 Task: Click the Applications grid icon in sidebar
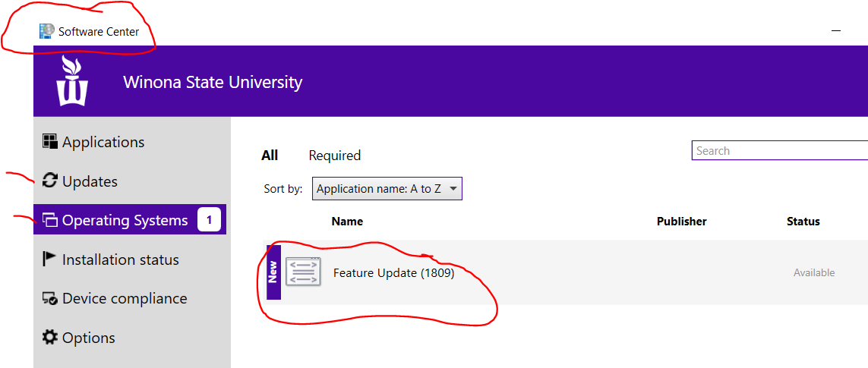50,142
